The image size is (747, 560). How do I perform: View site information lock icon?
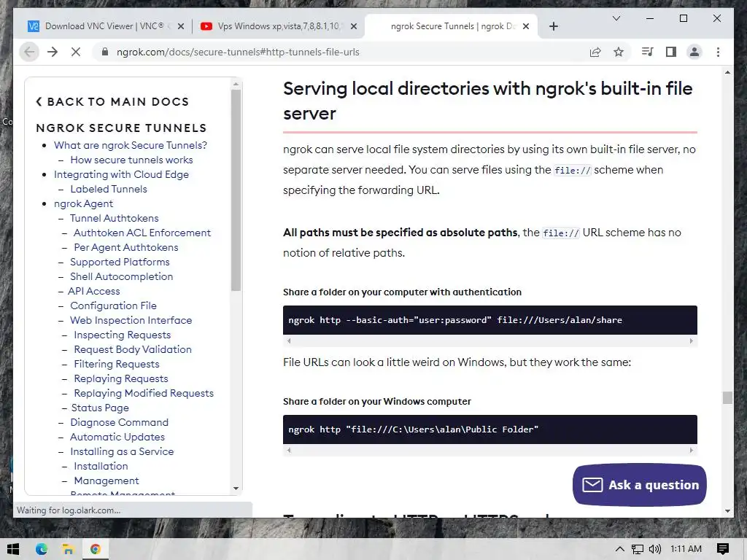coord(105,52)
